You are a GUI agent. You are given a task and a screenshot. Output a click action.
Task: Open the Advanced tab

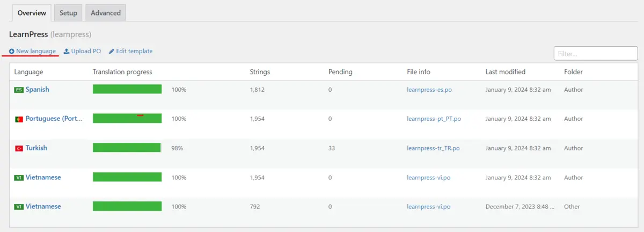(106, 13)
